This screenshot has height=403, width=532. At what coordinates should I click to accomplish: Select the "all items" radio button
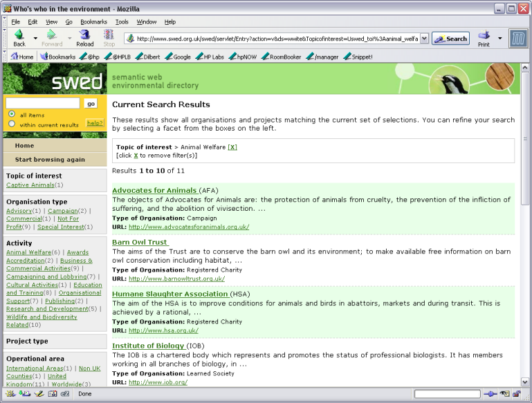[12, 114]
